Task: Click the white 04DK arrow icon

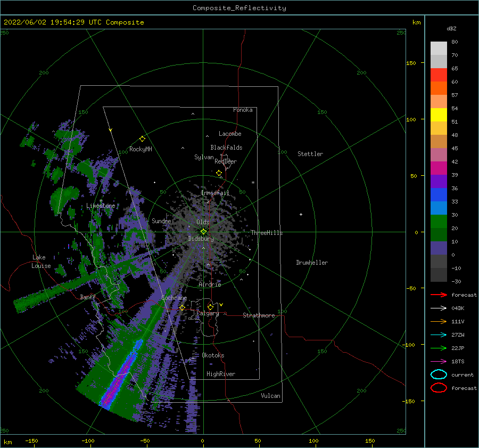Action: coord(439,308)
